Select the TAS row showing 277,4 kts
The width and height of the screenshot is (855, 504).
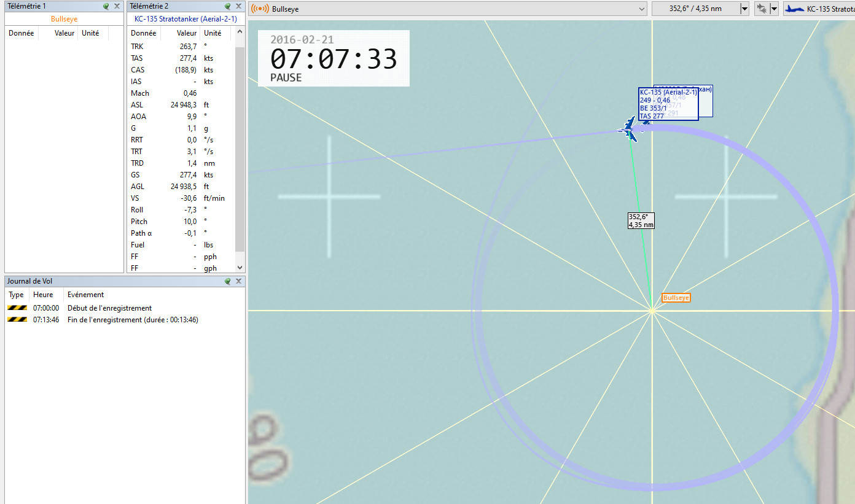click(181, 58)
